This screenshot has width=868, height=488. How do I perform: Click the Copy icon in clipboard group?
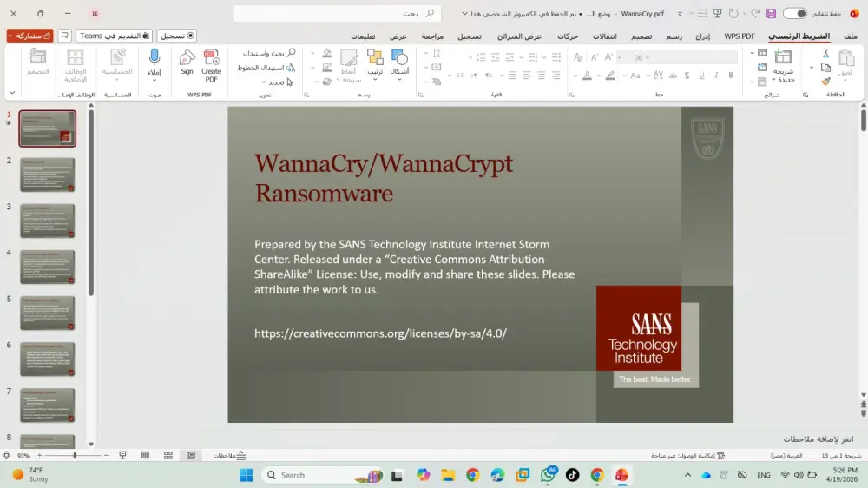(825, 68)
